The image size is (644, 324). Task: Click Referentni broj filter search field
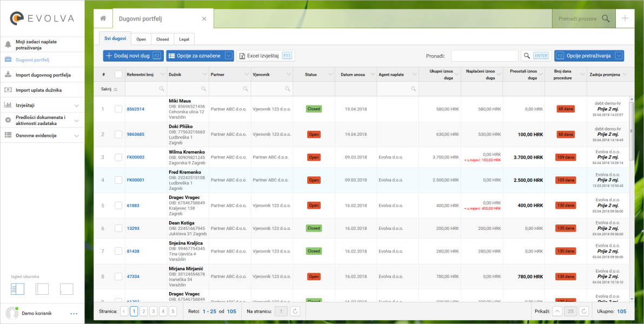click(146, 89)
